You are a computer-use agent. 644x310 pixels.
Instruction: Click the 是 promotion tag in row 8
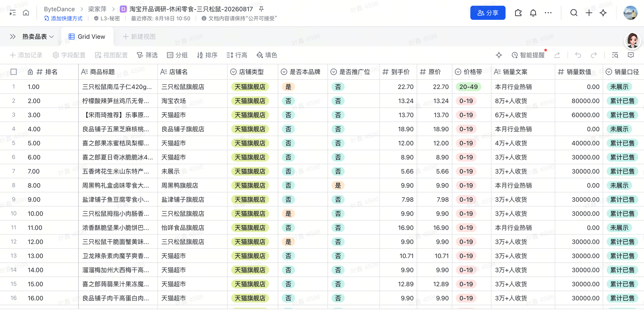[338, 185]
